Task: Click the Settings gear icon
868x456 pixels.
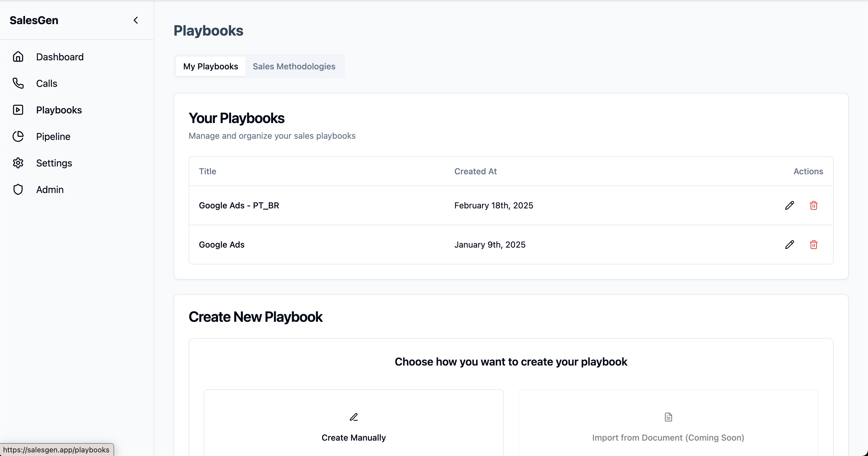Action: 18,163
